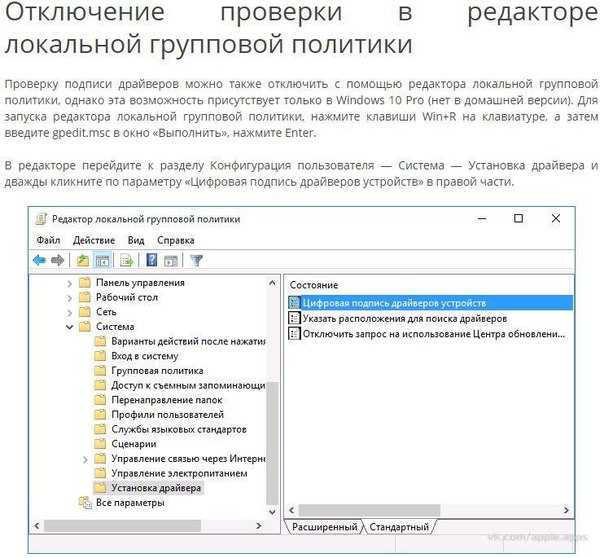Click the Forward arrow toolbar icon
Viewport: 604px width, 558px height.
(57, 261)
